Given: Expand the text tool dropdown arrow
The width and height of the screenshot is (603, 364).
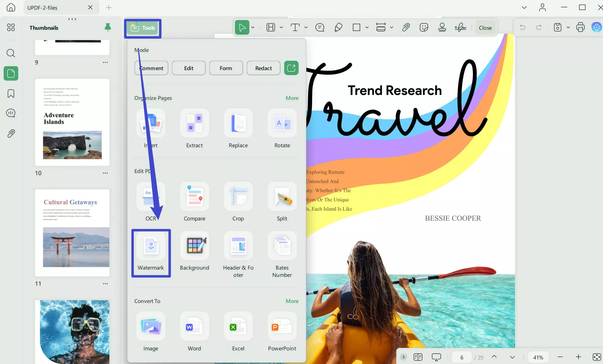Looking at the screenshot, I should click(x=306, y=27).
